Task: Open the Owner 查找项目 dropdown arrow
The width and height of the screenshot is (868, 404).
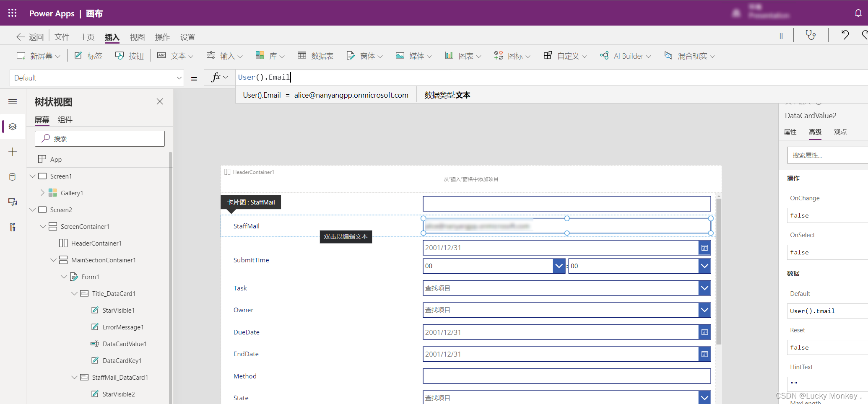Action: click(704, 310)
